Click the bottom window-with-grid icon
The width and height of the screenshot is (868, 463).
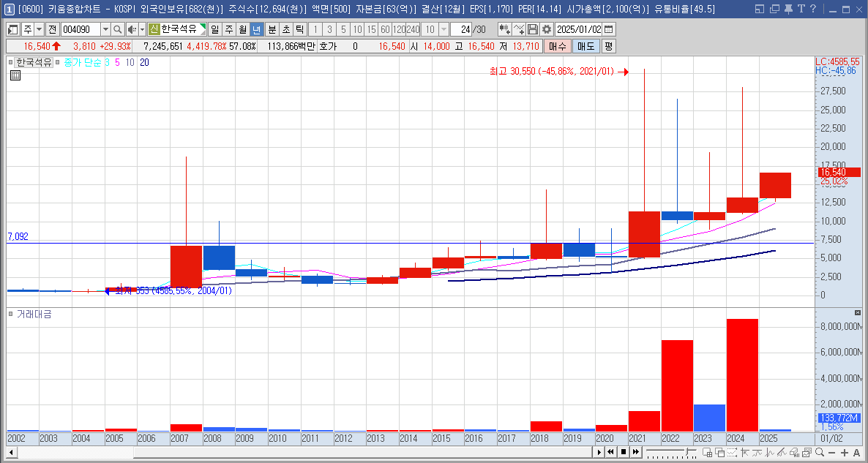point(708,453)
